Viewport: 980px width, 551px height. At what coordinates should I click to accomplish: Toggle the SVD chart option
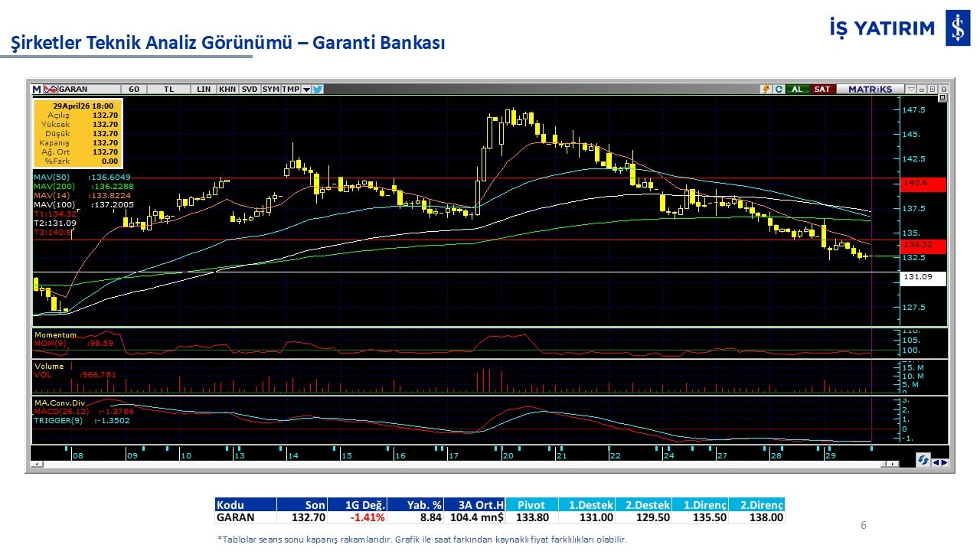tap(250, 90)
